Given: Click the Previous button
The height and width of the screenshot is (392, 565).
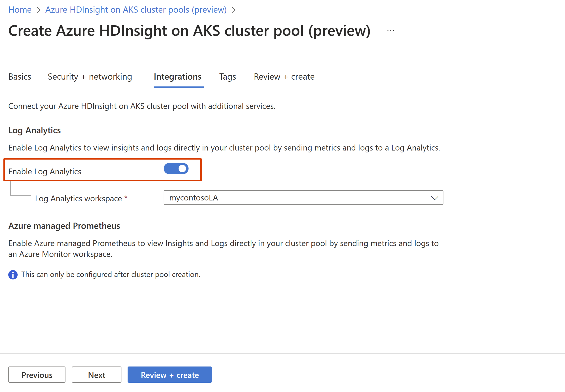Looking at the screenshot, I should click(37, 375).
